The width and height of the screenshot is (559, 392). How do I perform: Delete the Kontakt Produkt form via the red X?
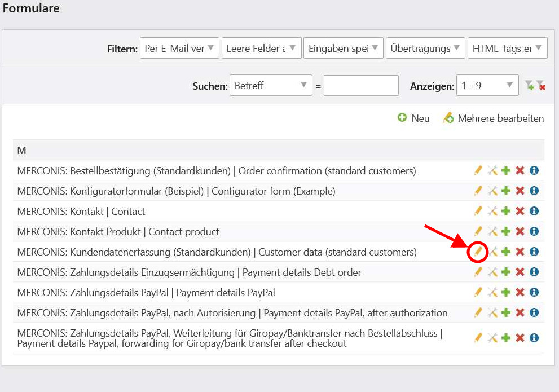click(520, 231)
